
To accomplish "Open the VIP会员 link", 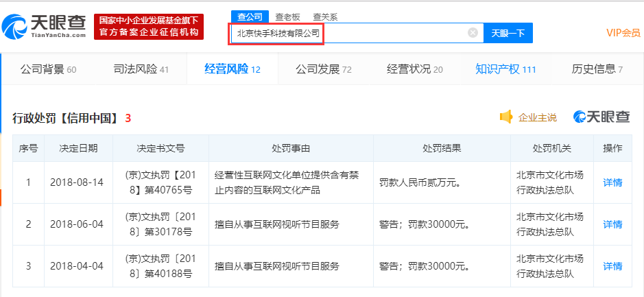I will (x=623, y=33).
